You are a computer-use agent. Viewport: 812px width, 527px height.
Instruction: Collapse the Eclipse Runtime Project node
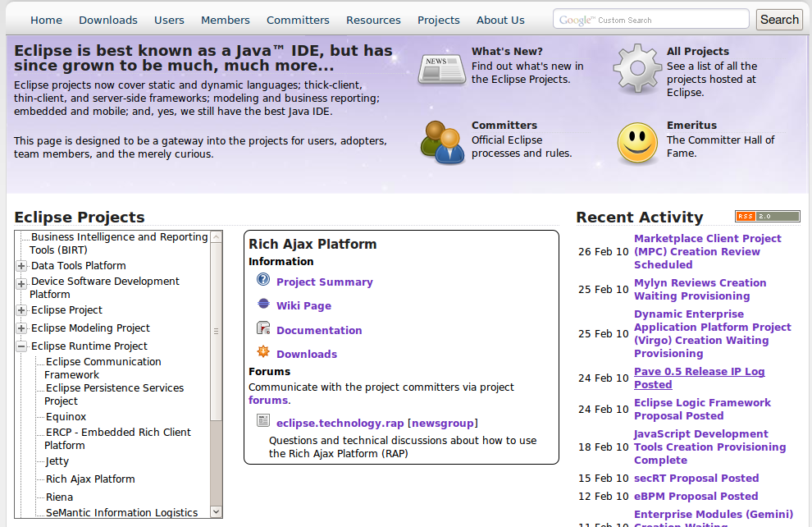coord(21,346)
